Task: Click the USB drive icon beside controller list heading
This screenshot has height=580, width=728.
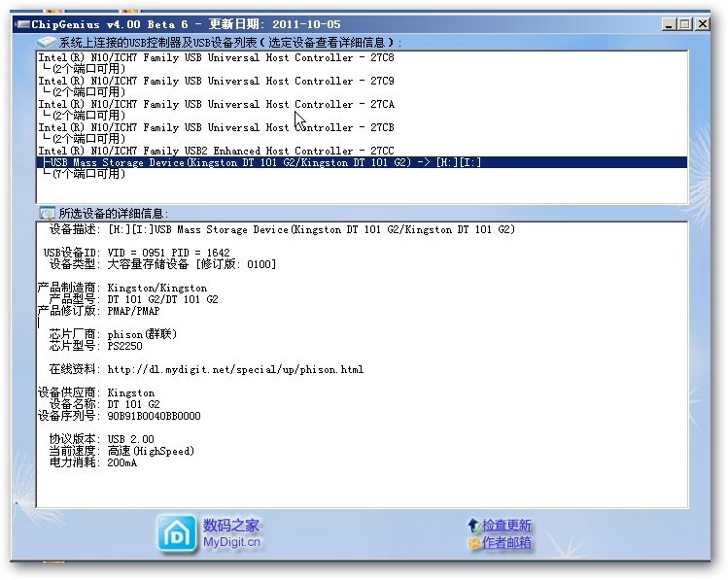Action: [47, 42]
